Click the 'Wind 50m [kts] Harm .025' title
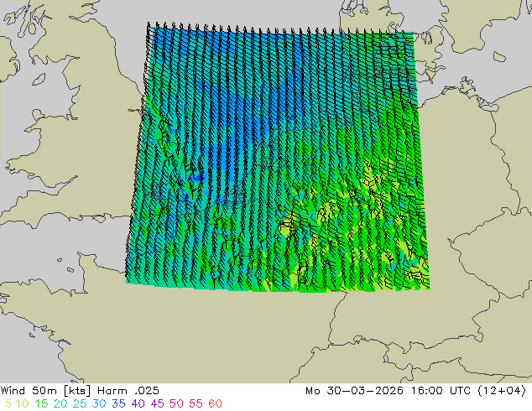Viewport: 532px width, 411px height. (80, 391)
